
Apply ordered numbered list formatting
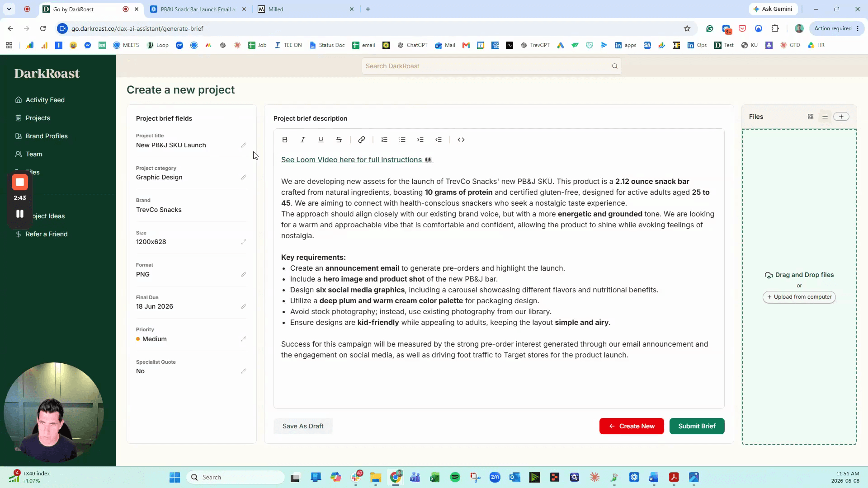click(x=384, y=140)
